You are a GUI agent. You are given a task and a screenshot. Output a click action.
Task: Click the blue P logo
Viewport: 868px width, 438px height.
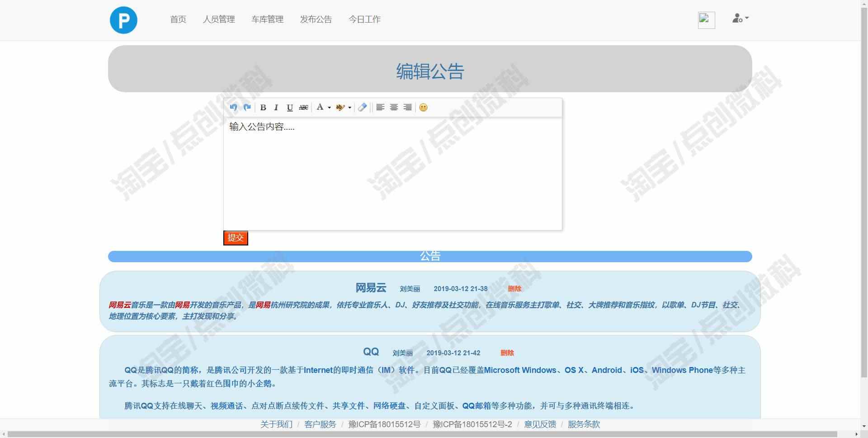pyautogui.click(x=123, y=20)
